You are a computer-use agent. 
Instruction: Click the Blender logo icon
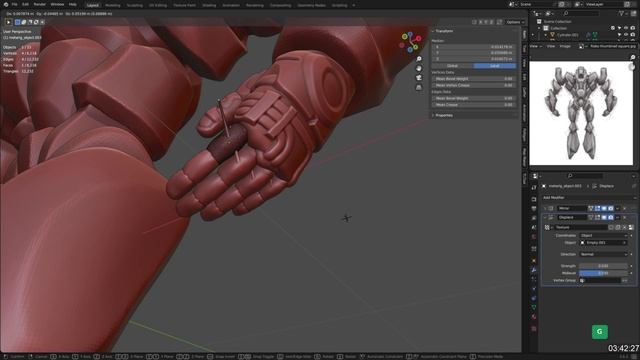[6, 4]
